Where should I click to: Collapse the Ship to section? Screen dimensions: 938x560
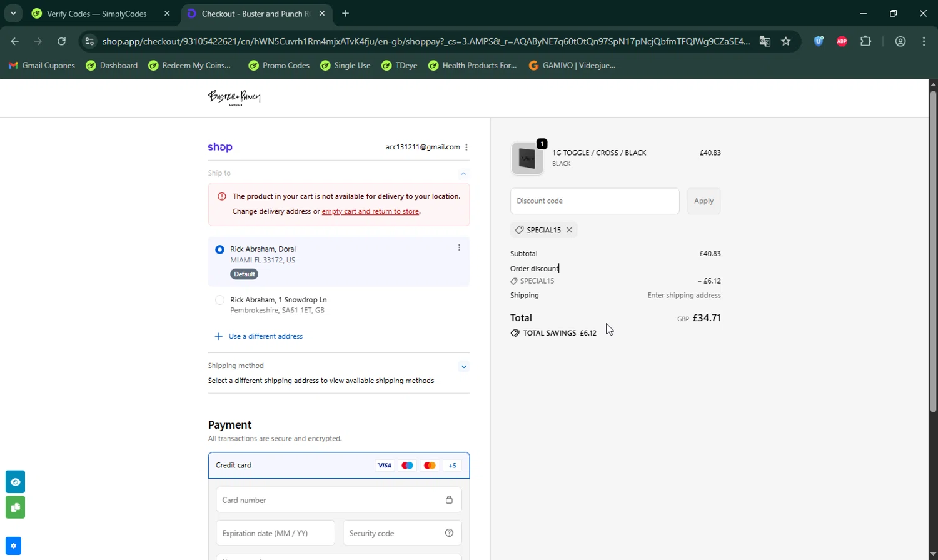463,174
